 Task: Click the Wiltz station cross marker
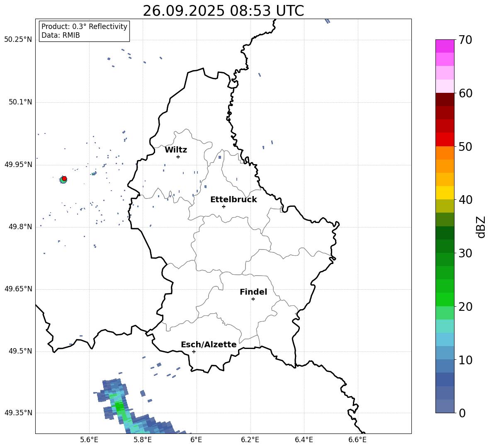[x=178, y=157]
